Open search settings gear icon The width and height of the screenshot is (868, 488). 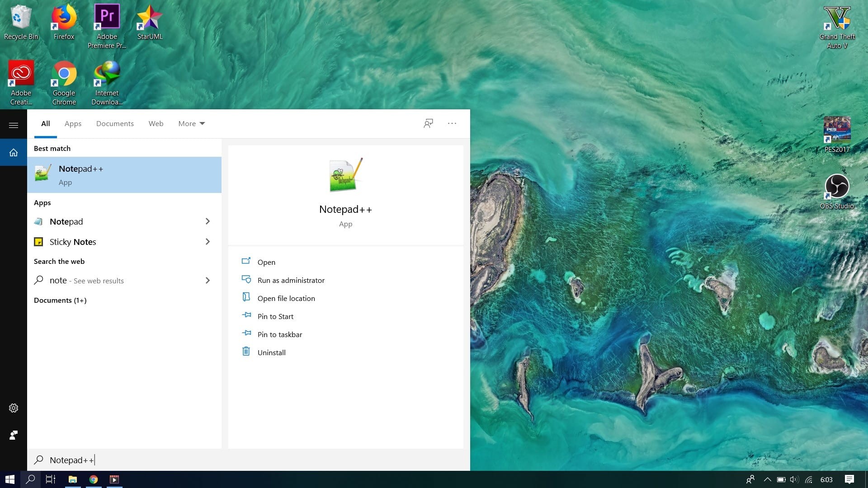coord(14,408)
